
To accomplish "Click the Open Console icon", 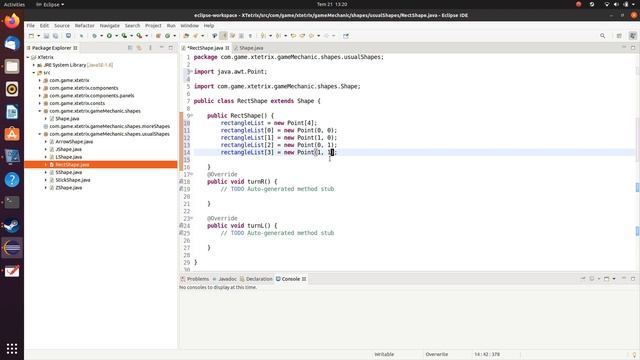I will click(607, 279).
